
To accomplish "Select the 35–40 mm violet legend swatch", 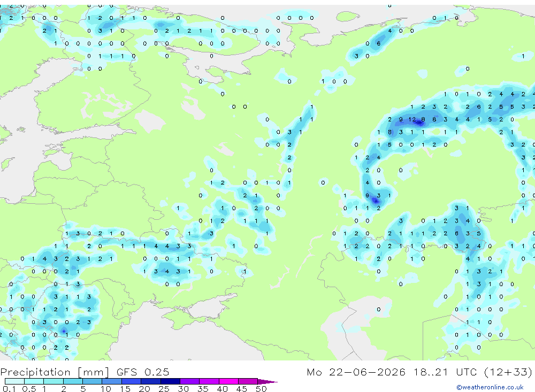I will coord(209,381).
